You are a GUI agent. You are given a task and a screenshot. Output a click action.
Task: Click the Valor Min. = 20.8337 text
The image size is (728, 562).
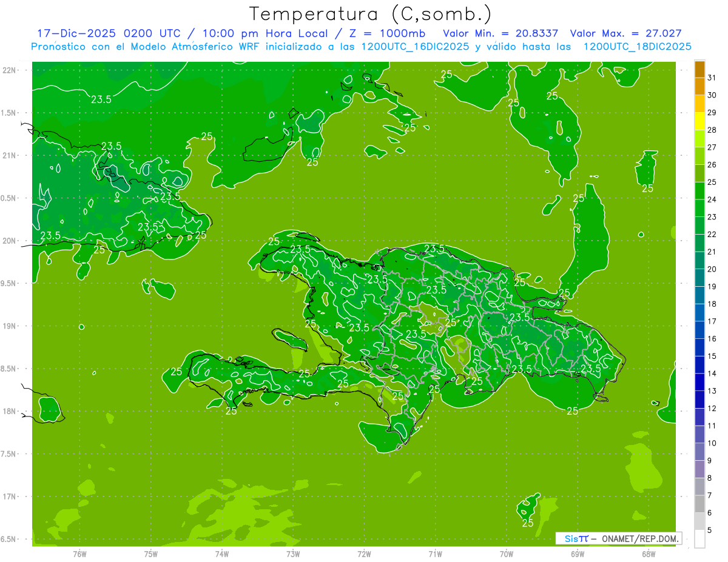(x=500, y=33)
